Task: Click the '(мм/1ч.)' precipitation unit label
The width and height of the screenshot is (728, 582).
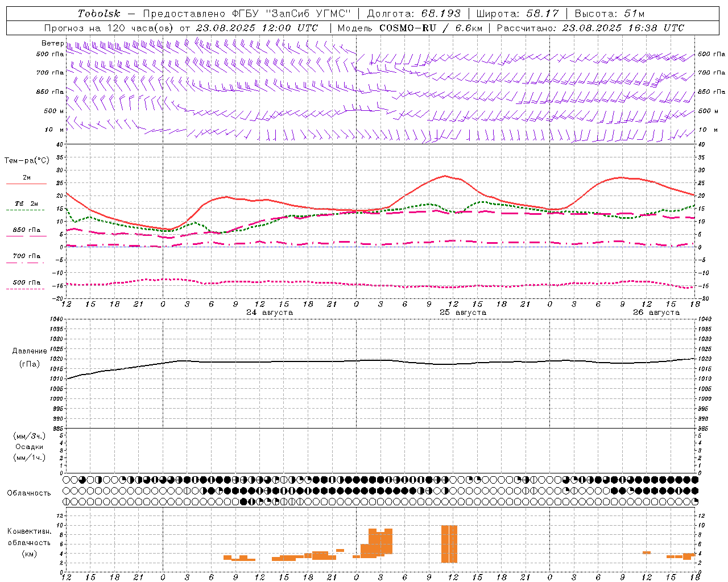Action: [30, 458]
